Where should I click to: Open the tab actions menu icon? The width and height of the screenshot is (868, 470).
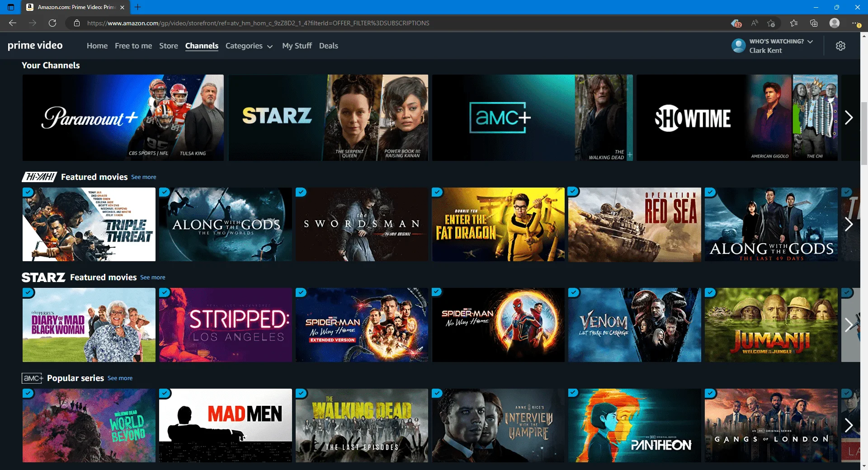click(11, 7)
